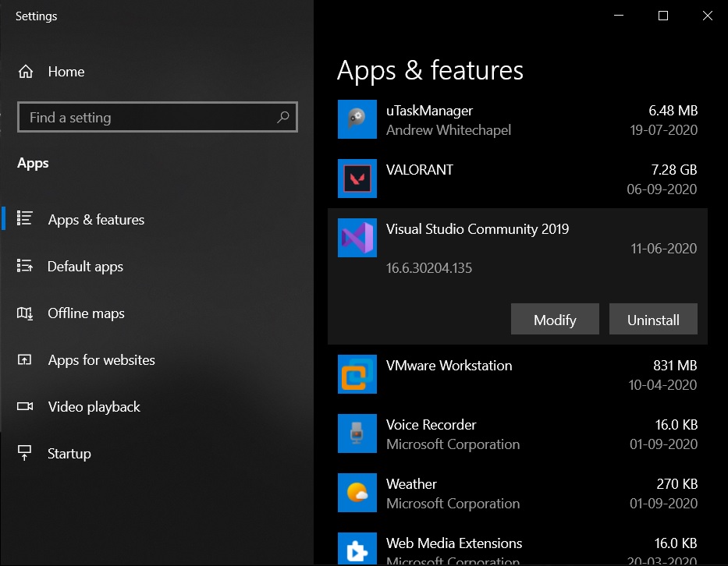Screen dimensions: 728x566
Task: Click the 10-04-2020 install date
Action: click(x=662, y=384)
